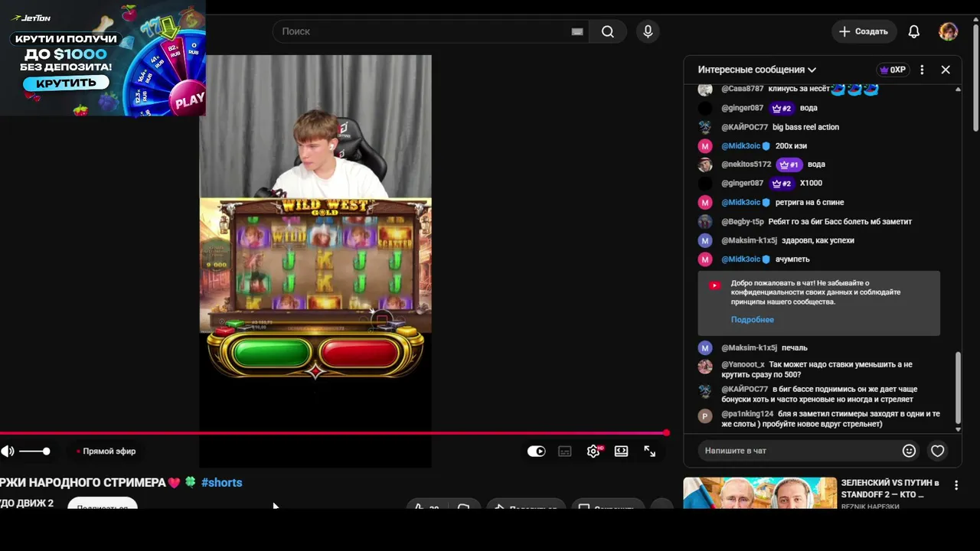
Task: Click username @Begby-t5p in chat
Action: (x=742, y=222)
